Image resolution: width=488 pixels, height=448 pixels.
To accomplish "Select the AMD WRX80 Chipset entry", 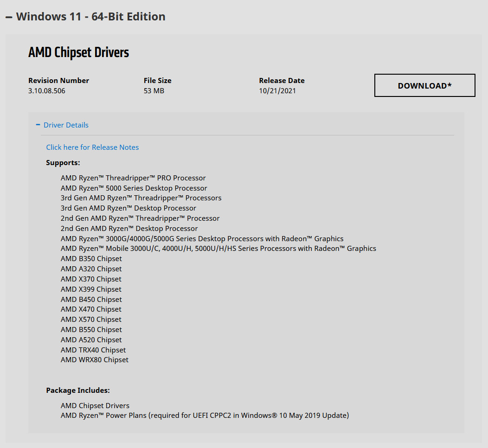I will point(95,360).
